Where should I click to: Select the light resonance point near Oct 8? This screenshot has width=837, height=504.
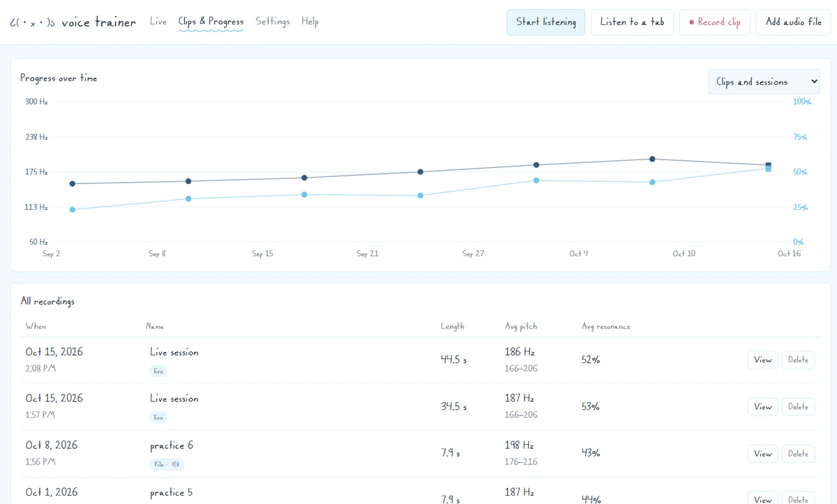pos(652,182)
